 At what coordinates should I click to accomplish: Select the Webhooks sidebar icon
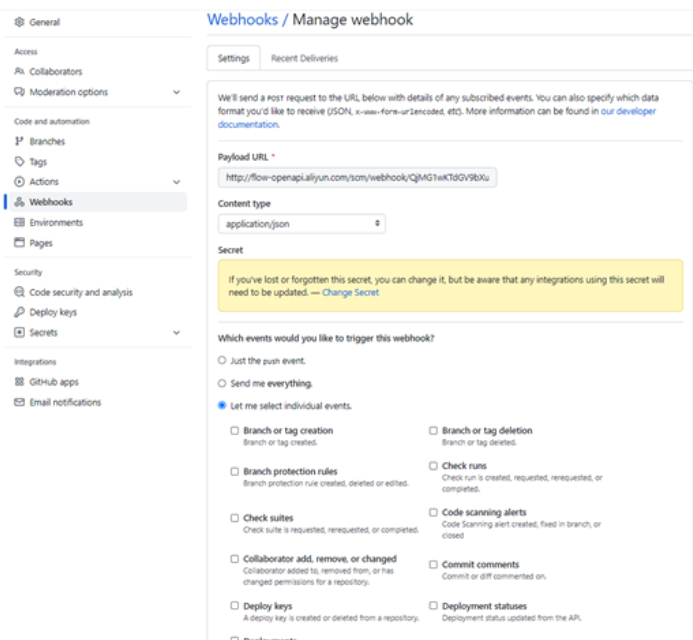pyautogui.click(x=19, y=202)
